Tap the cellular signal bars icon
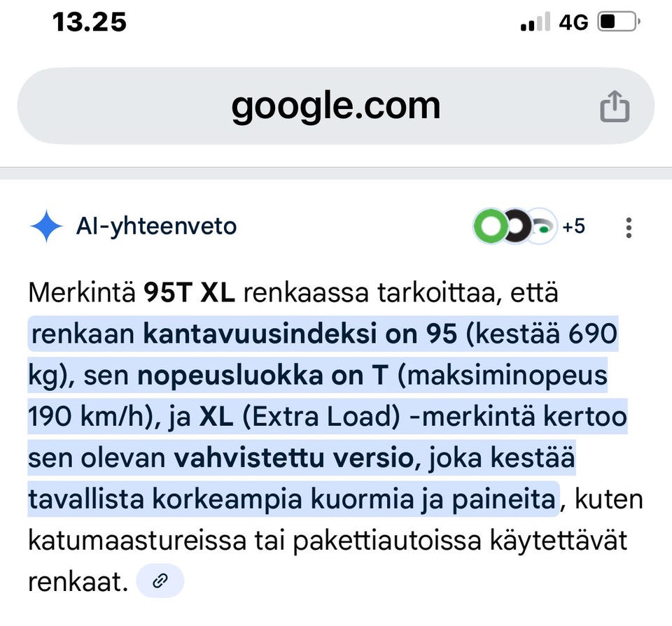The height and width of the screenshot is (626, 672). click(x=533, y=20)
